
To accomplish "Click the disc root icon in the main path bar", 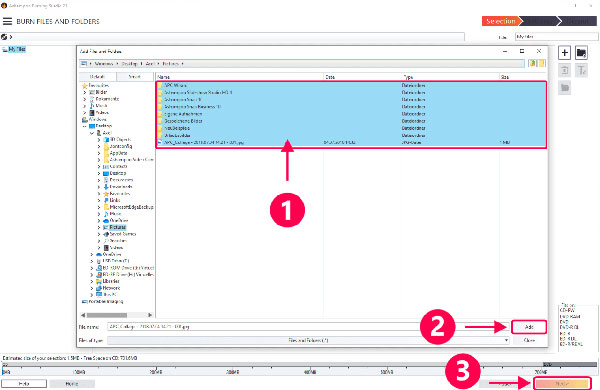I will pos(4,37).
